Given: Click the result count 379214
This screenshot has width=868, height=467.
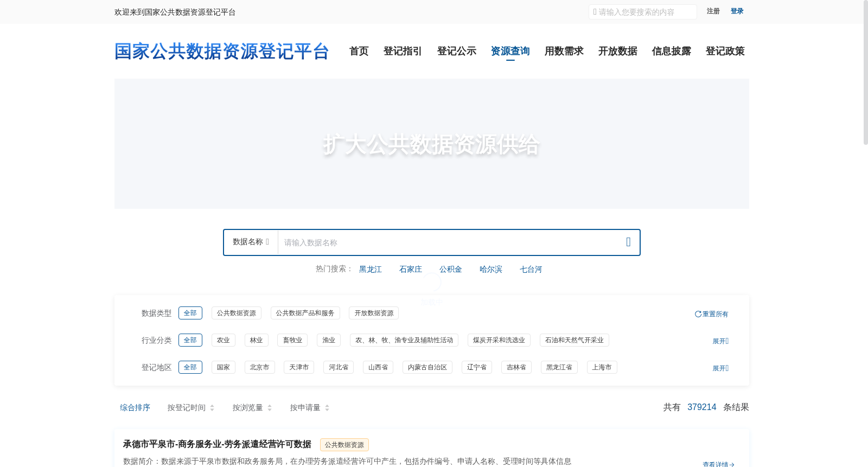Looking at the screenshot, I should coord(701,407).
